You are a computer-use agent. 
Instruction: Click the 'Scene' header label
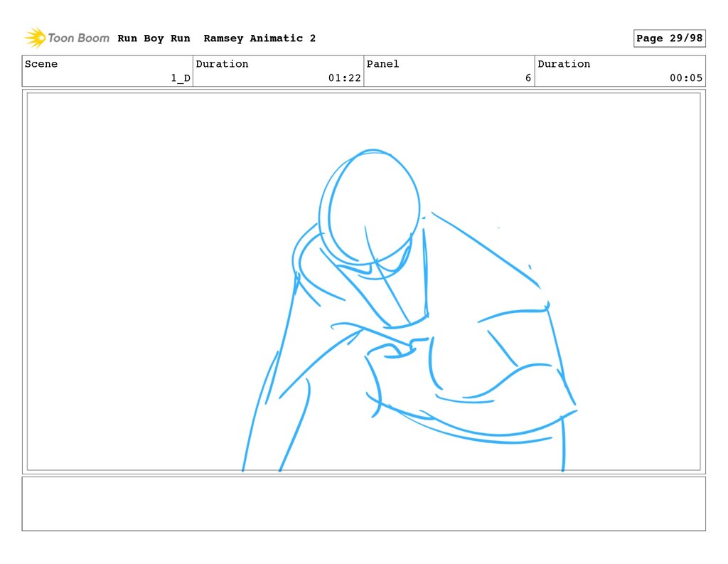coord(41,64)
